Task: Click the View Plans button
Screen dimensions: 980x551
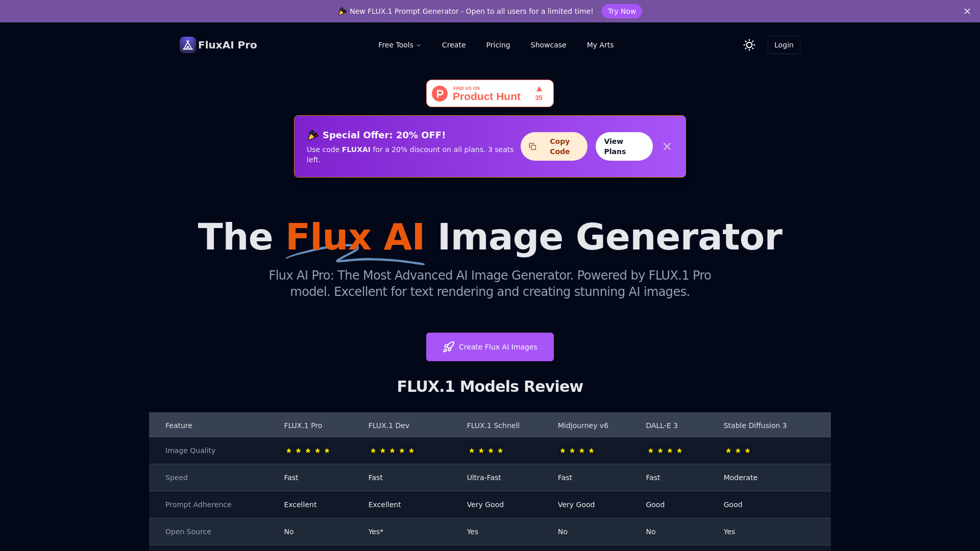Action: (x=623, y=146)
